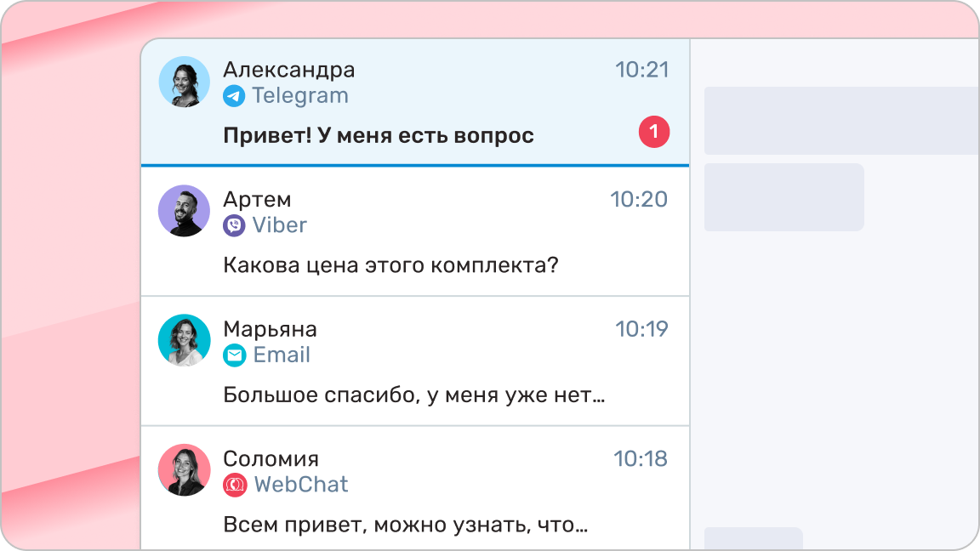The width and height of the screenshot is (980, 551).
Task: Click the 10:21 timestamp
Action: (642, 70)
